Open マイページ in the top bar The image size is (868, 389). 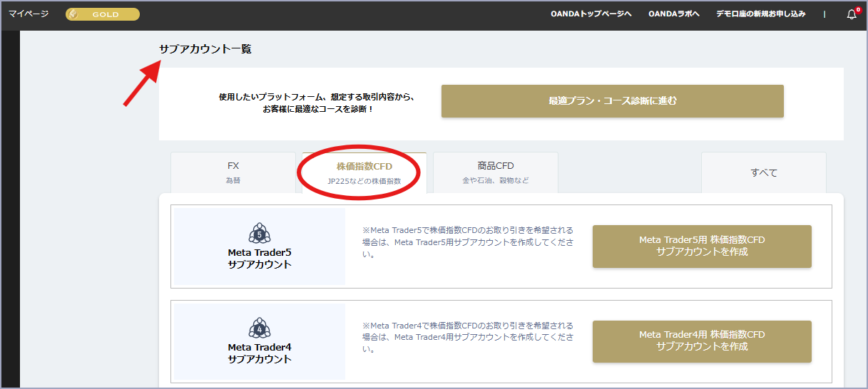(x=29, y=14)
